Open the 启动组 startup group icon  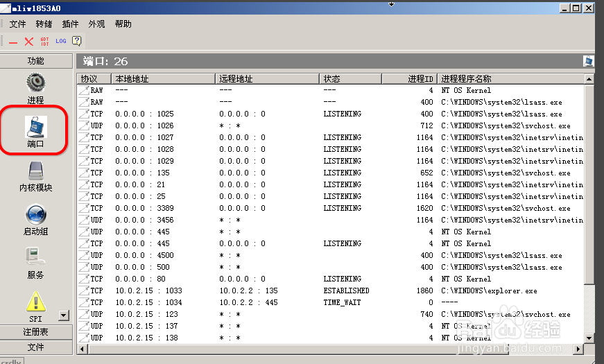(36, 214)
